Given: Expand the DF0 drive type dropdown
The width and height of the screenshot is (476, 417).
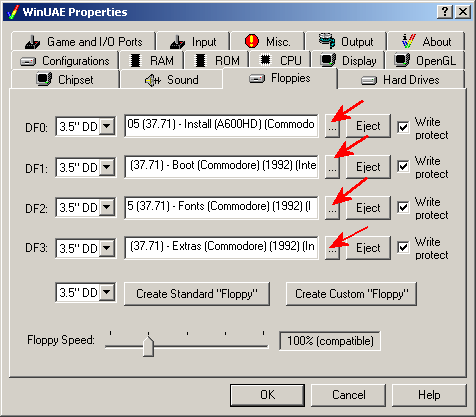Looking at the screenshot, I should coord(107,126).
